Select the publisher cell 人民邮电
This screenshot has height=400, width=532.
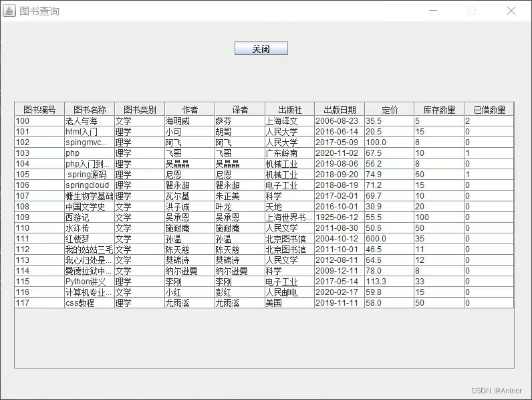pyautogui.click(x=290, y=292)
